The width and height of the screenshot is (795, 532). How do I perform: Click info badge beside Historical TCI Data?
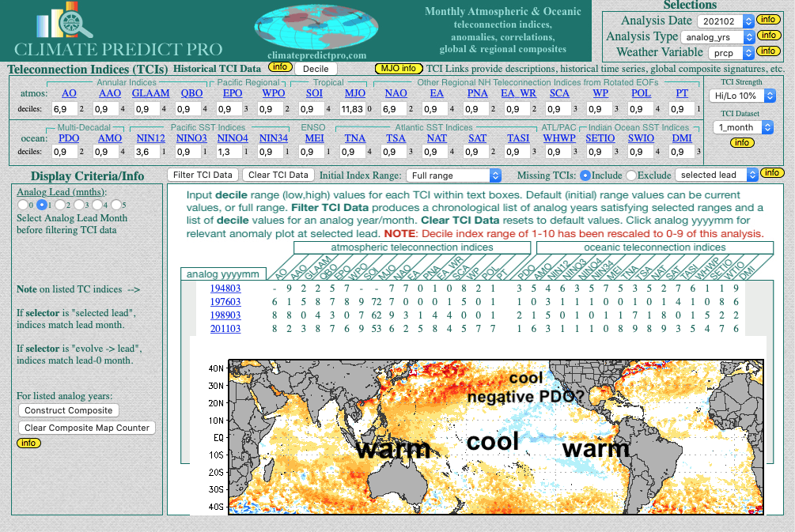(x=279, y=68)
